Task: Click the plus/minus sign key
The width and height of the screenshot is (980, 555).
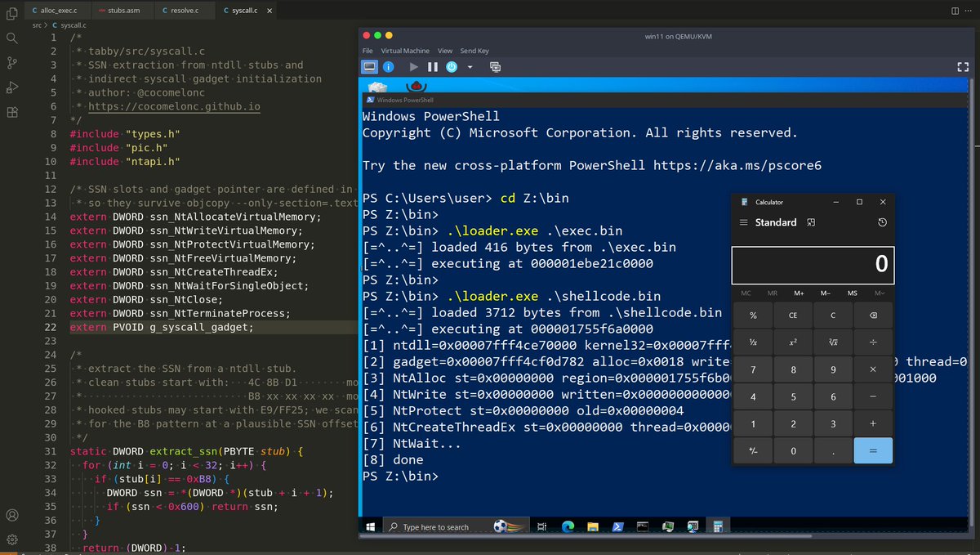Action: (x=753, y=450)
